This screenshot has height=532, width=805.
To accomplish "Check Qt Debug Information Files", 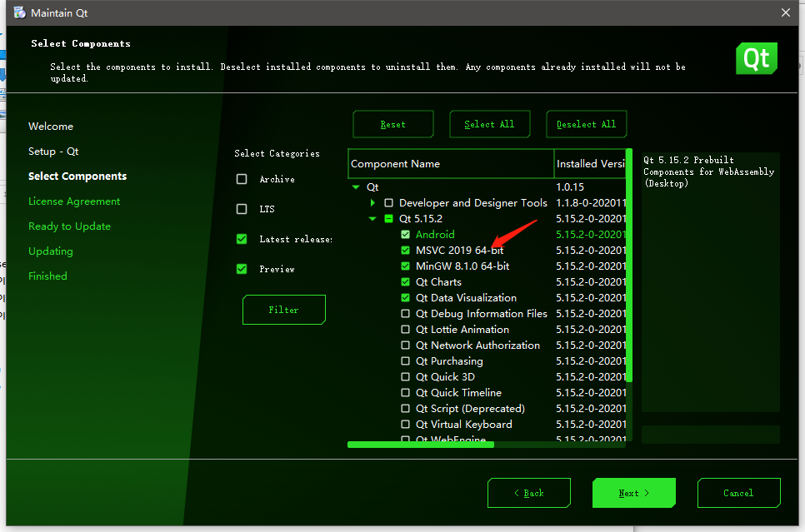I will click(406, 313).
